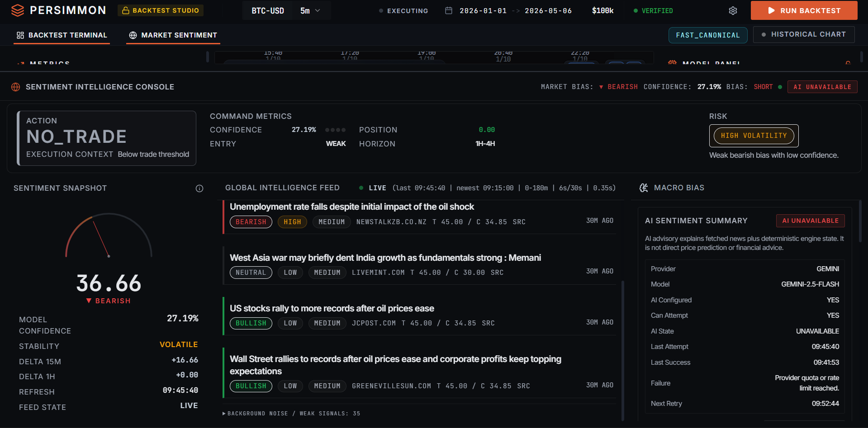Viewport: 868px width, 428px height.
Task: Open Sentiment Snapshot info icon
Action: 199,188
